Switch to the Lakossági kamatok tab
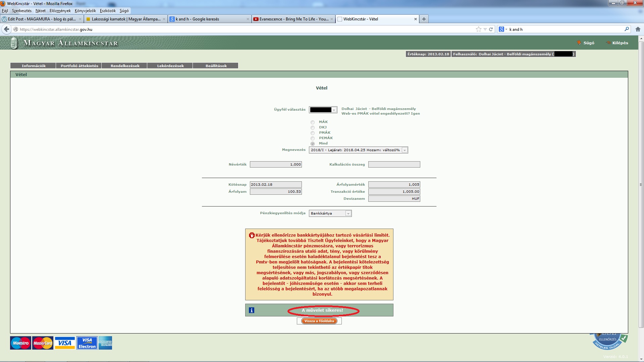Screen dimensions: 644x362 coord(125,19)
